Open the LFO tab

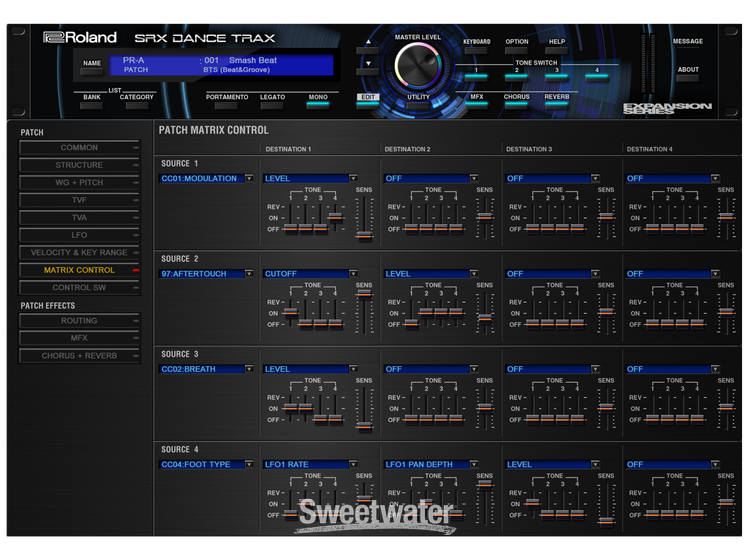(x=79, y=235)
